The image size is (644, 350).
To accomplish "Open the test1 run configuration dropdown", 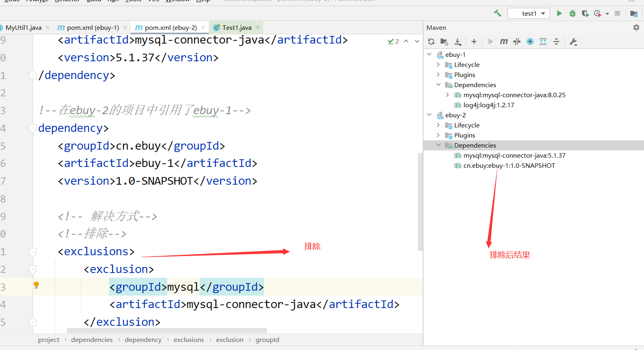I will click(529, 13).
